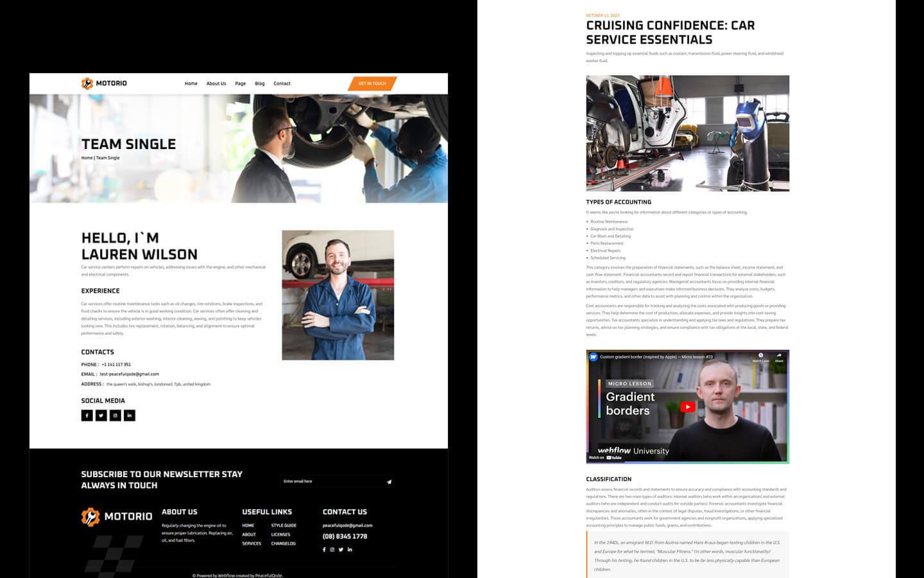Click the Facebook icon under Social Media
The height and width of the screenshot is (578, 924).
(87, 416)
